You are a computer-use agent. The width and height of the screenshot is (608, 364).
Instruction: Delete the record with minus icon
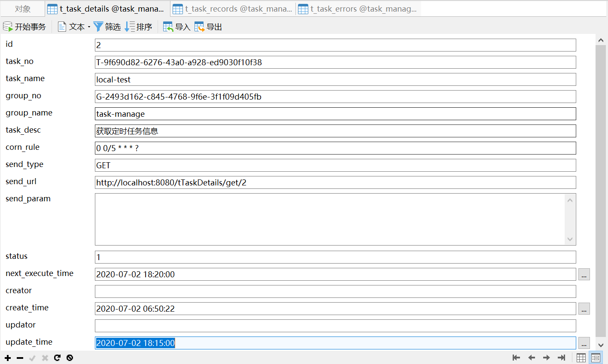(x=20, y=358)
